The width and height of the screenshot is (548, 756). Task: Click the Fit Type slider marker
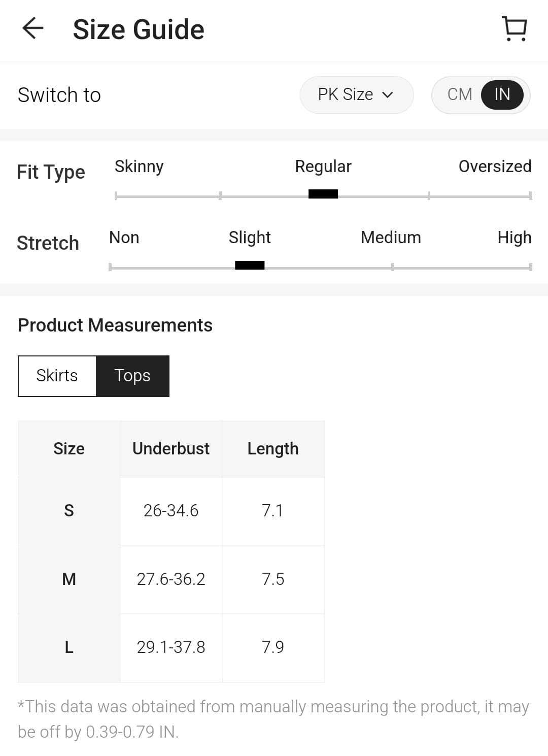tap(323, 194)
